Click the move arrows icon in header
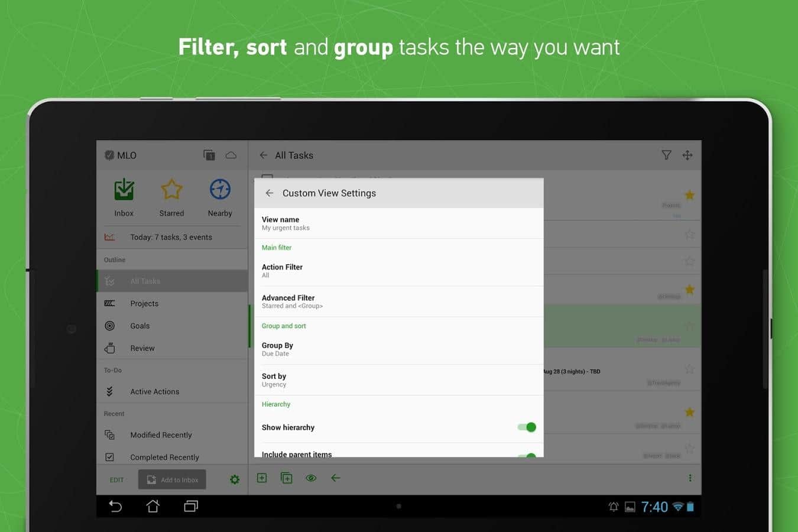Viewport: 798px width, 532px height. (x=687, y=155)
